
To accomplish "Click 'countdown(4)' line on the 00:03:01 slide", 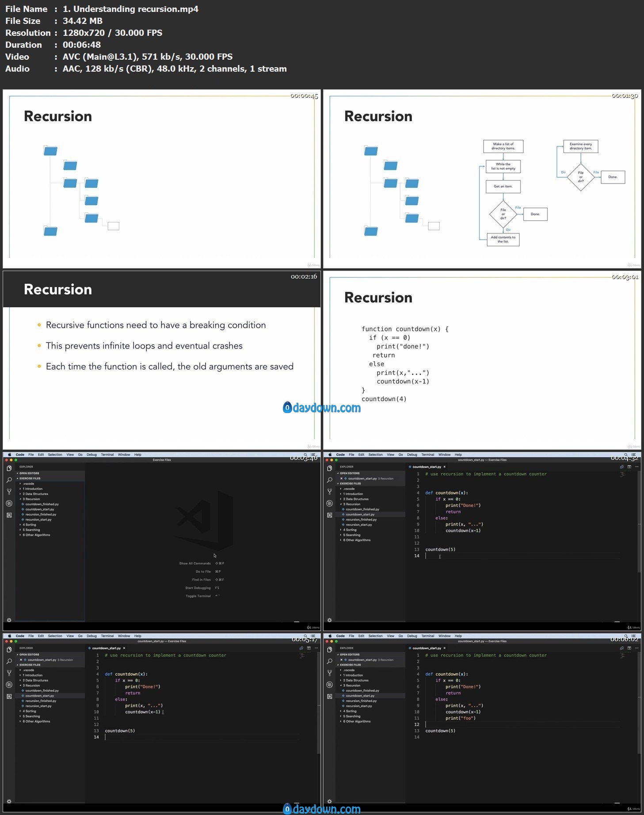I will coord(384,399).
